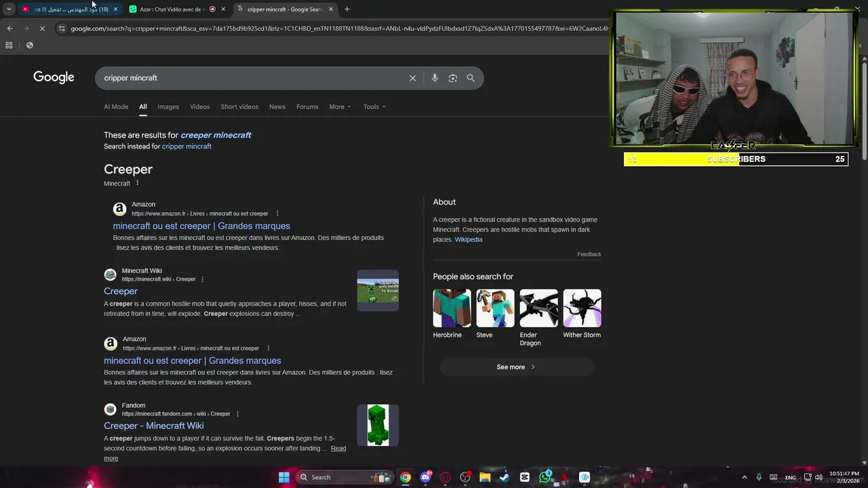The width and height of the screenshot is (868, 488).
Task: Click the ENG language indicator
Action: click(791, 478)
